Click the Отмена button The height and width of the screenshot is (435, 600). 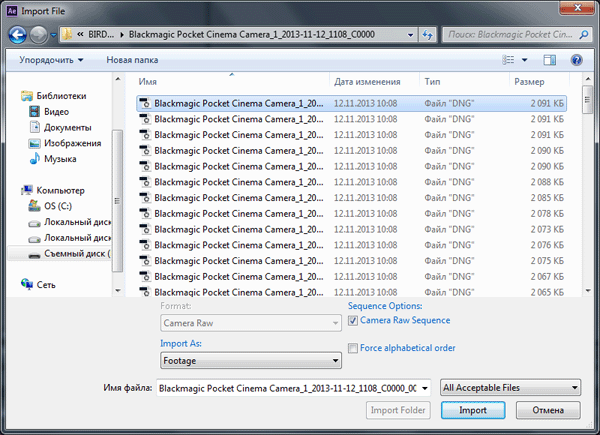[x=548, y=410]
